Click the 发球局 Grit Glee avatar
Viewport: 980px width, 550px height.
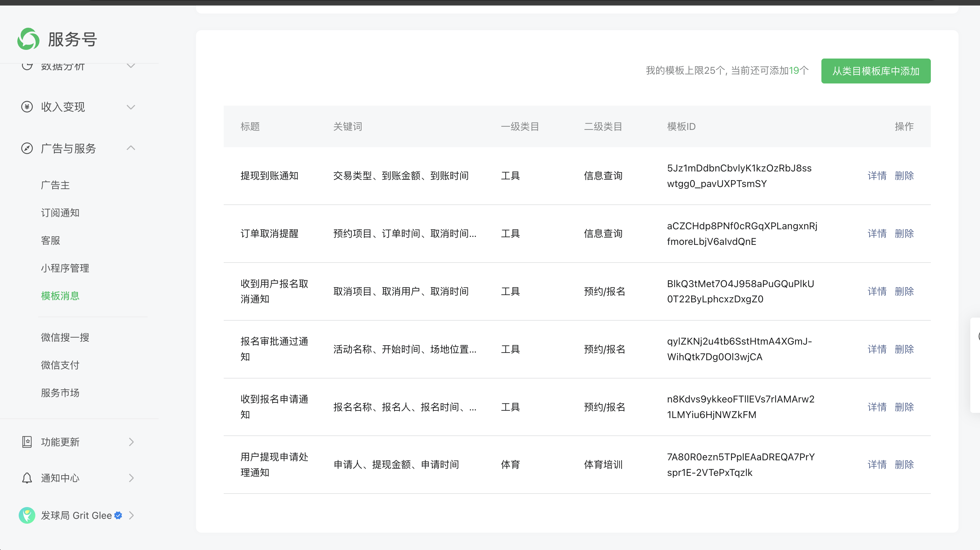click(27, 515)
